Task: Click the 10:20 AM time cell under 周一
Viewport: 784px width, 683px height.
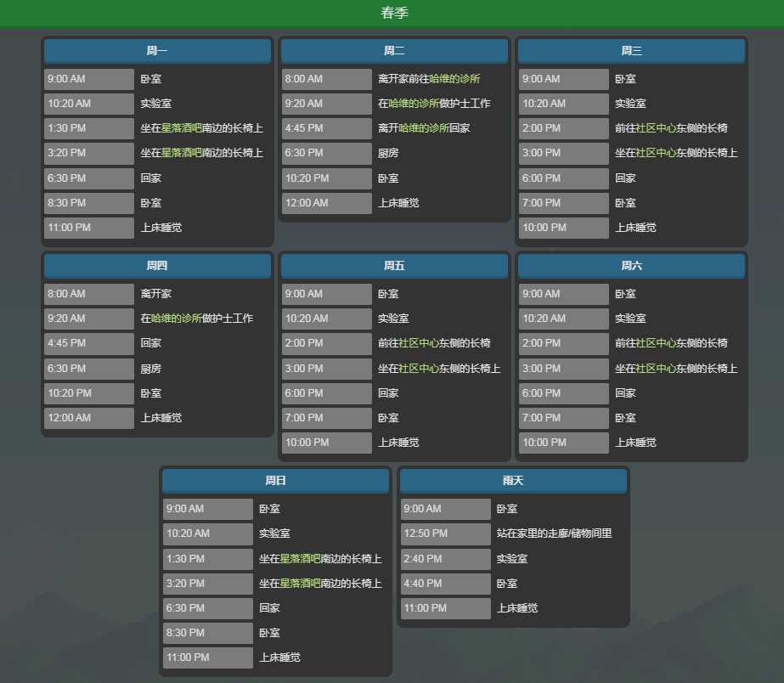Action: [89, 104]
